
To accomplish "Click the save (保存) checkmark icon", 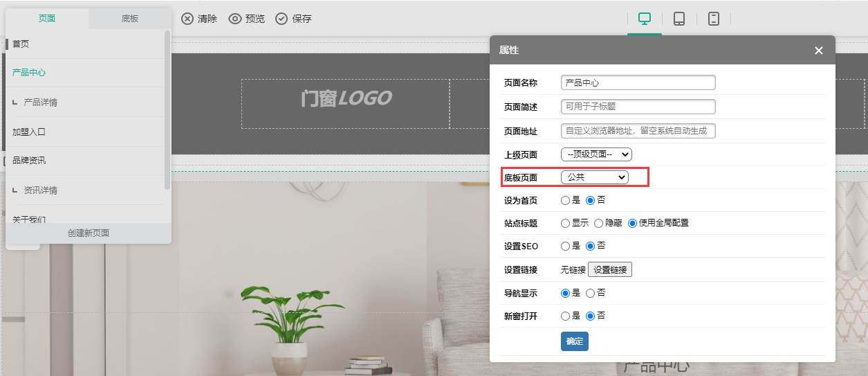I will tap(281, 19).
